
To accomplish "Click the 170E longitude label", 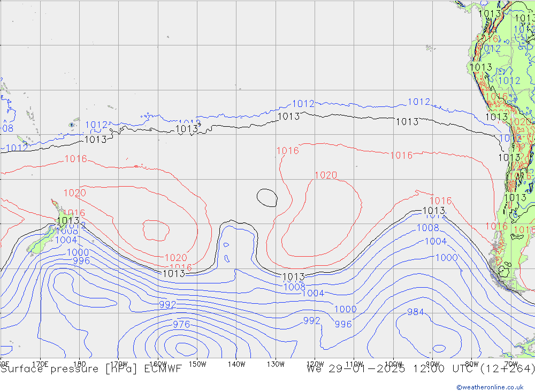I will tap(41, 364).
